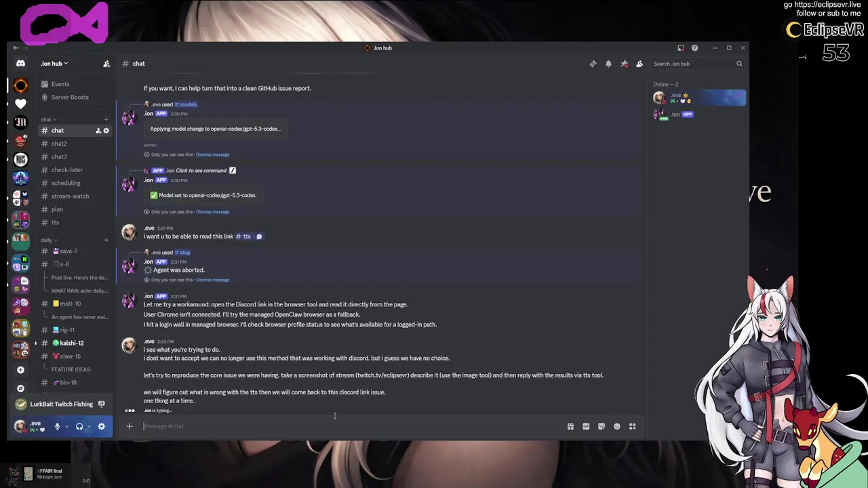Toggle member list visibility
The image size is (868, 488).
coord(639,64)
